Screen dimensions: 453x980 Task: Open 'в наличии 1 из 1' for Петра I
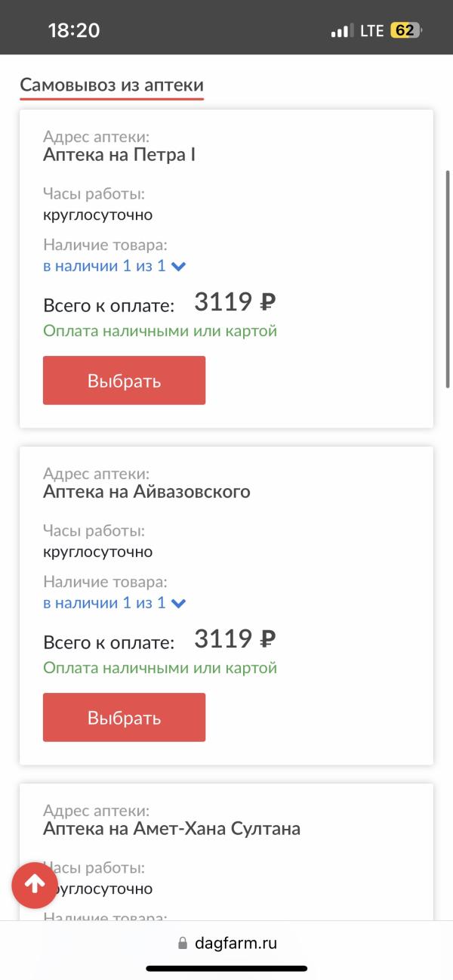pyautogui.click(x=104, y=266)
